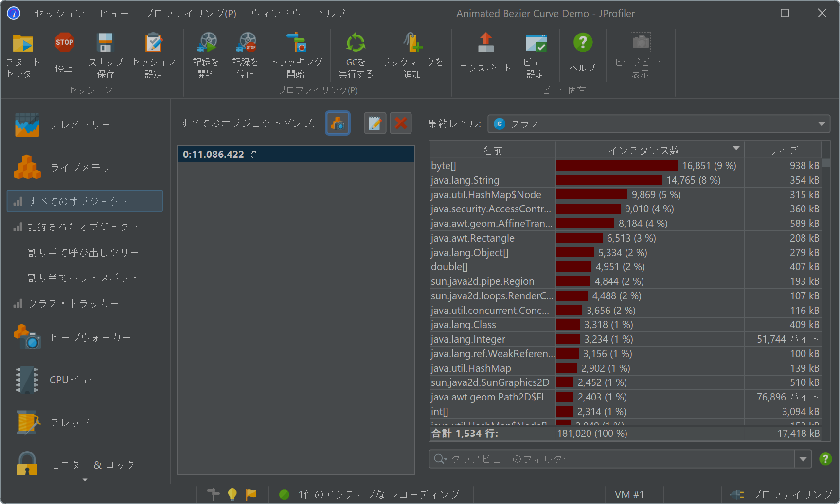Select the java.lang.String row
840x504 pixels.
[625, 180]
